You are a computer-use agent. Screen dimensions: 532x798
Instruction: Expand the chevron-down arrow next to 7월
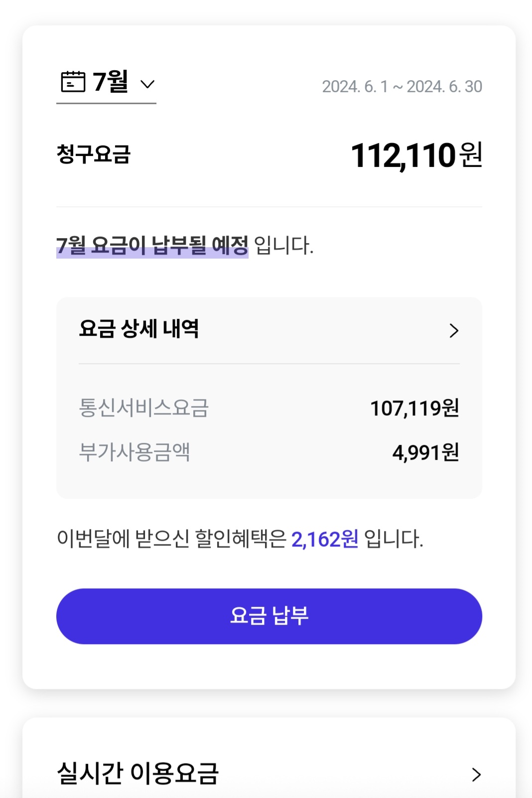(x=147, y=84)
